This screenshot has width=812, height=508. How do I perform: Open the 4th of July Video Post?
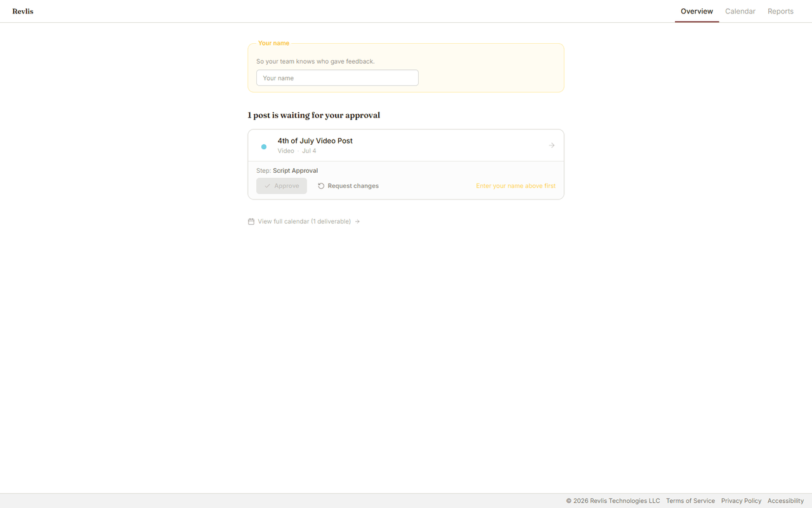406,145
